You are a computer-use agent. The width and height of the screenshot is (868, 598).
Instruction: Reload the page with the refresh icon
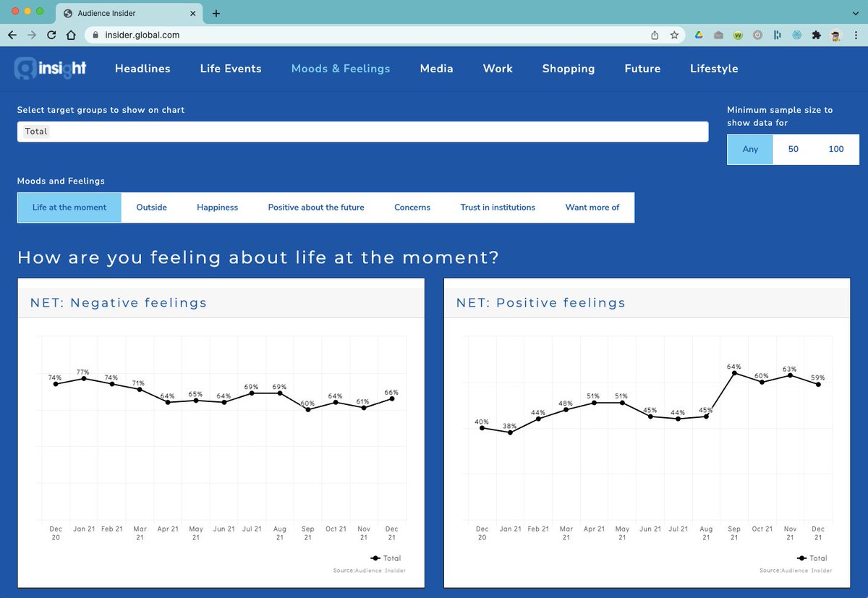pos(51,35)
